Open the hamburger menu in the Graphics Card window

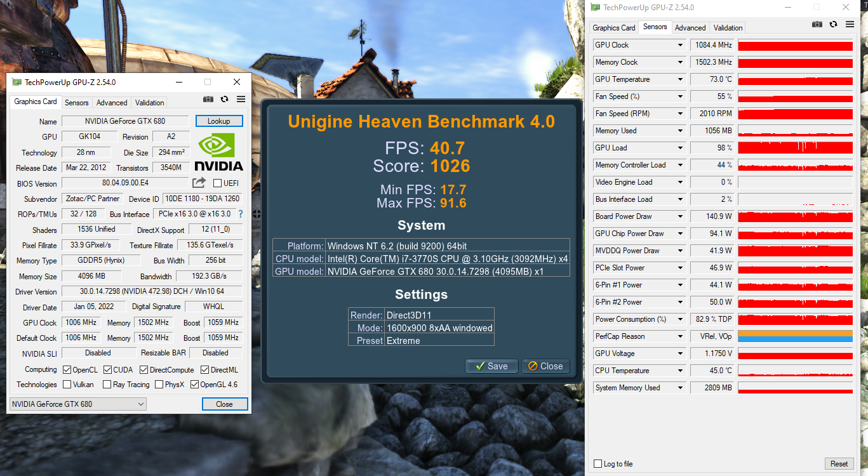point(241,99)
